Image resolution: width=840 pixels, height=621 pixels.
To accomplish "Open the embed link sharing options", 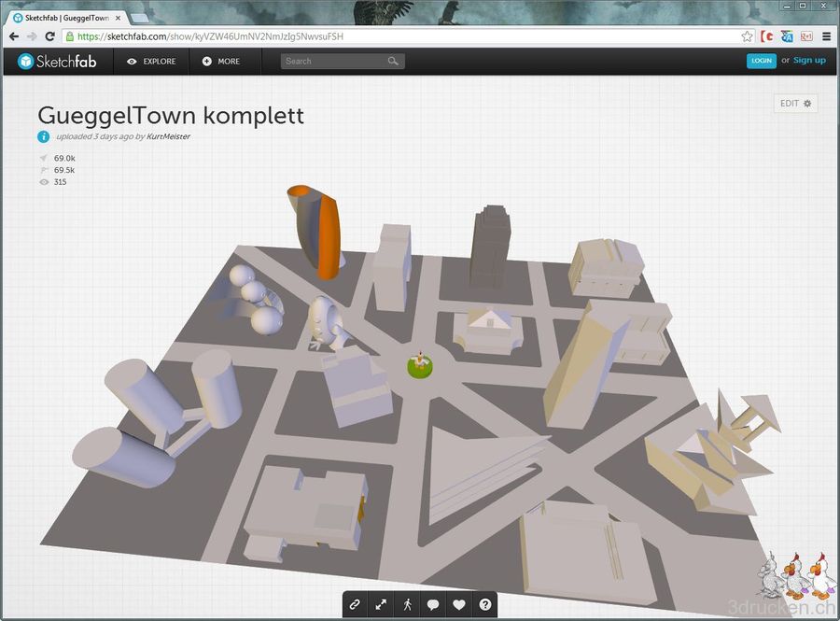I will (x=355, y=603).
